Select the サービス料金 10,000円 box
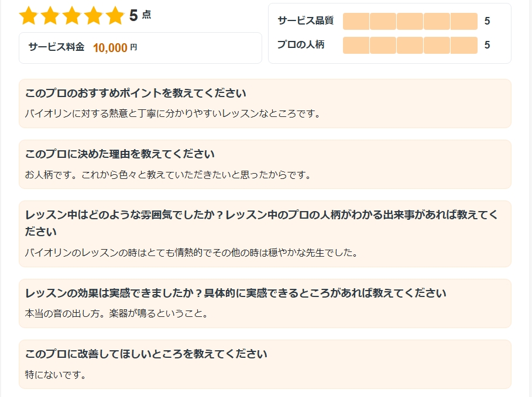This screenshot has height=397, width=532. [x=140, y=48]
